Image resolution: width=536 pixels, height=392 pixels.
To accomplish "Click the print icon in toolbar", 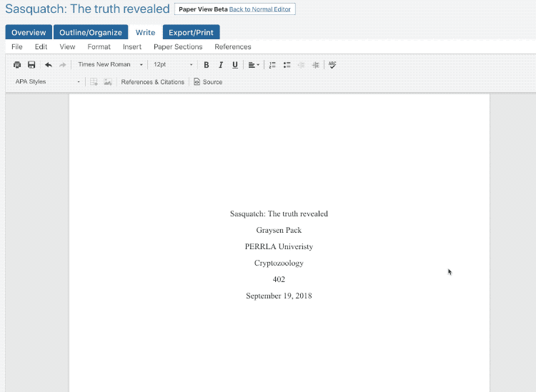I will click(x=17, y=64).
